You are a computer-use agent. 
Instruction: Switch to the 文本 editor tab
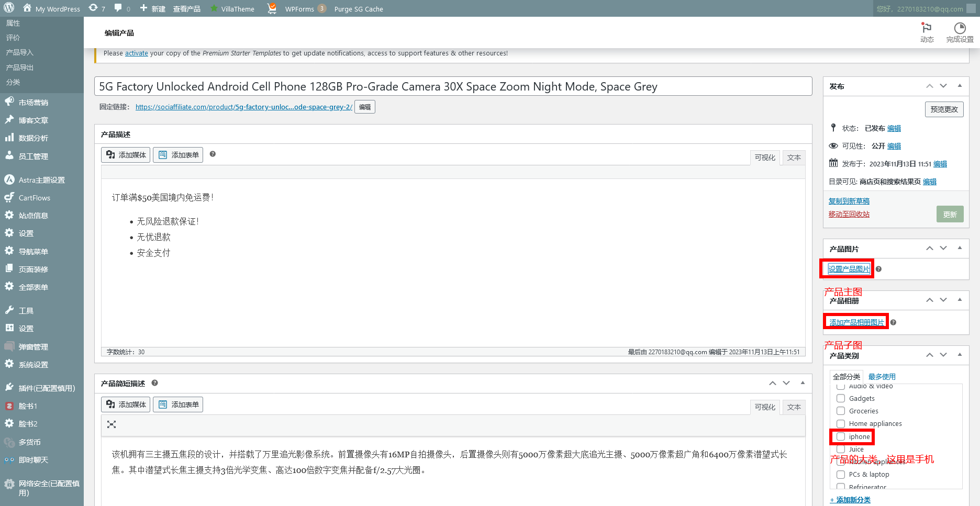click(794, 158)
